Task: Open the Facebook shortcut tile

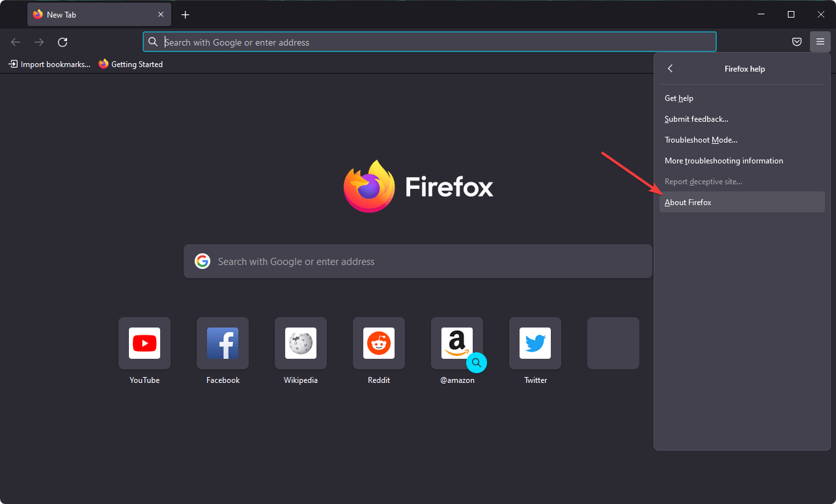Action: click(x=222, y=343)
